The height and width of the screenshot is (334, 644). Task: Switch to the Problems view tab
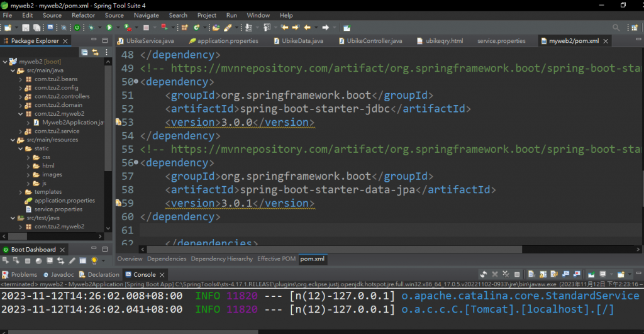pyautogui.click(x=19, y=274)
